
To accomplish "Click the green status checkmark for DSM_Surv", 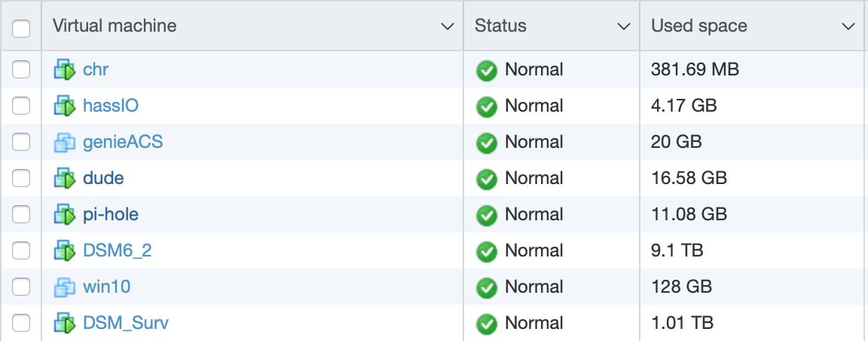I will coord(487,324).
